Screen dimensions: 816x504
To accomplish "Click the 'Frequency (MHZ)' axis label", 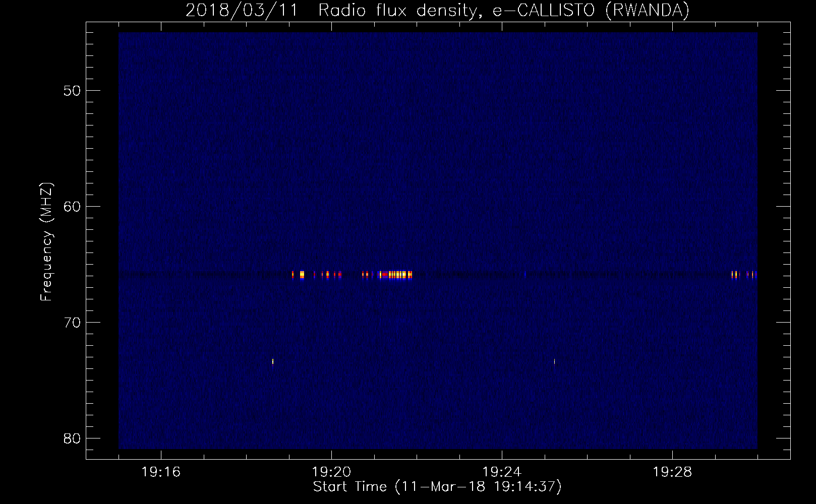I will point(46,242).
